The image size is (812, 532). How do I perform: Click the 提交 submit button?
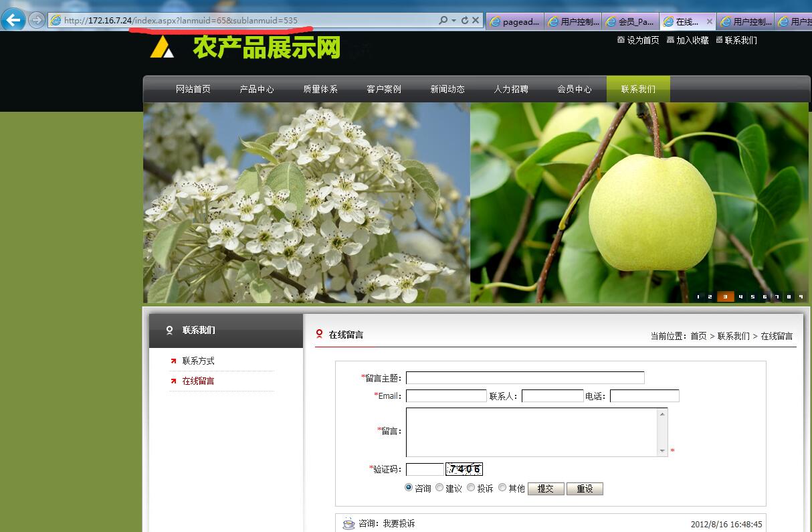pos(546,489)
